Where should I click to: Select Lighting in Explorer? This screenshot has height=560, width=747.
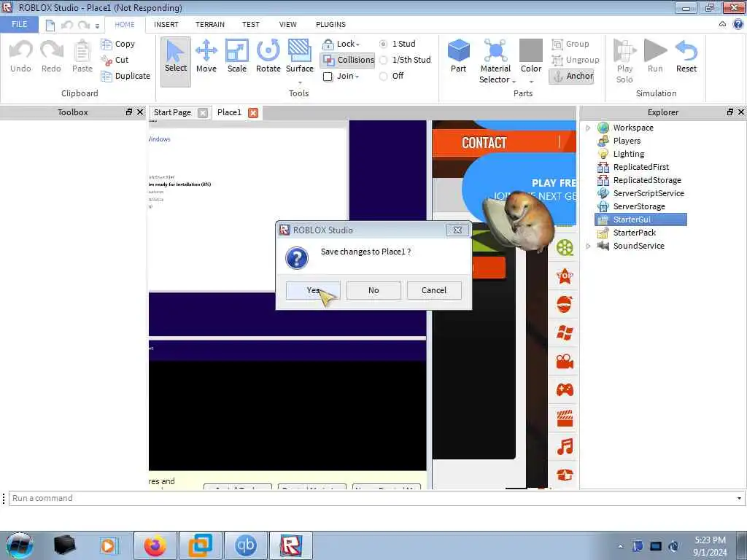629,154
